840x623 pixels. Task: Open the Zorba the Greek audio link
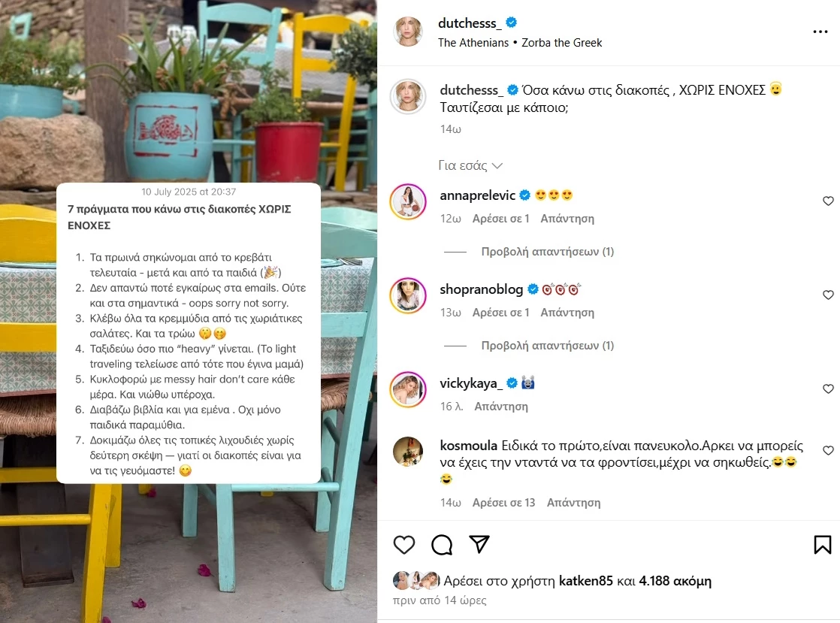click(561, 43)
